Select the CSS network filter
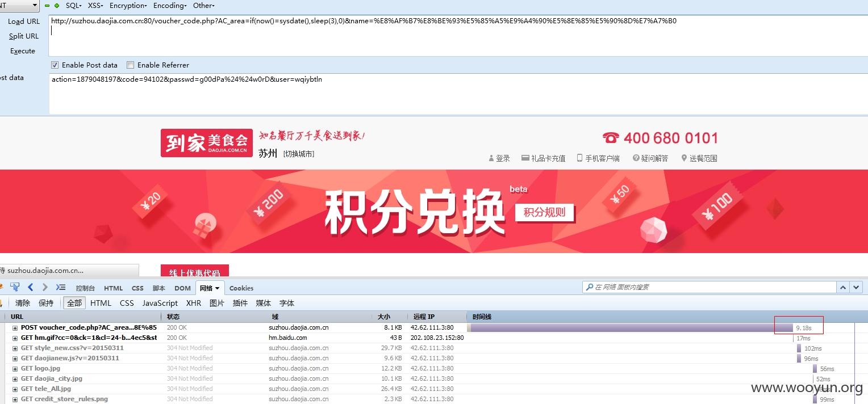 pos(127,303)
